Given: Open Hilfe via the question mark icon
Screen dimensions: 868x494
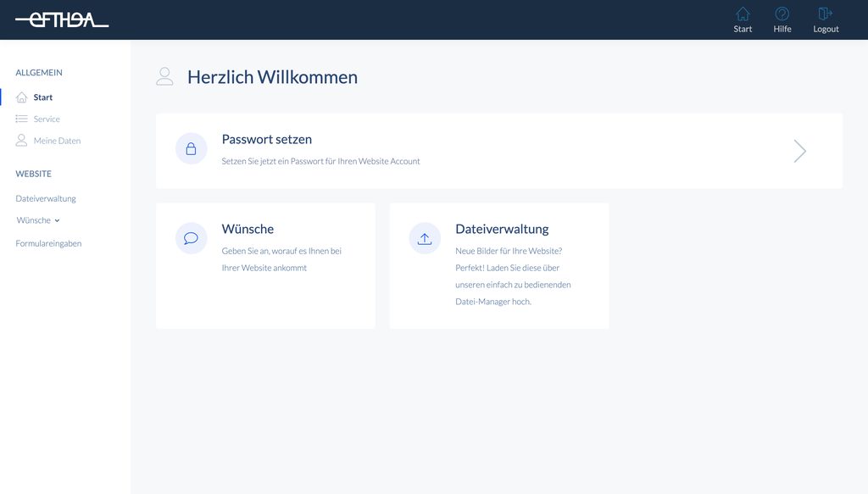Looking at the screenshot, I should [782, 14].
